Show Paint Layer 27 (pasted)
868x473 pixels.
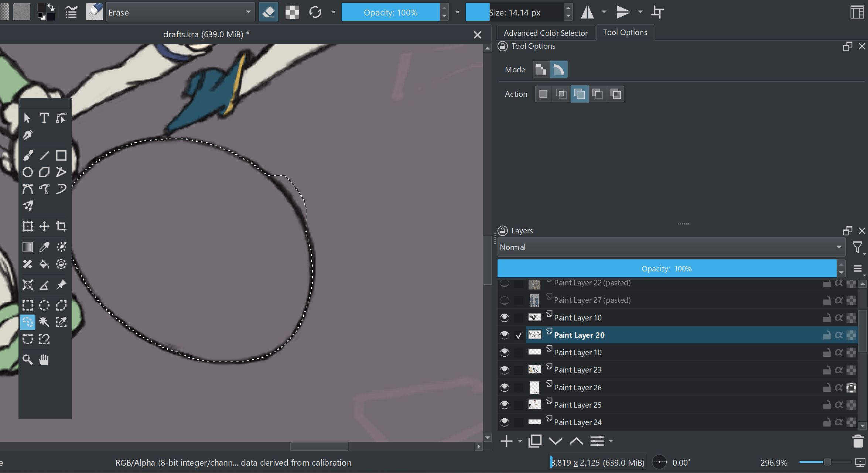(505, 300)
